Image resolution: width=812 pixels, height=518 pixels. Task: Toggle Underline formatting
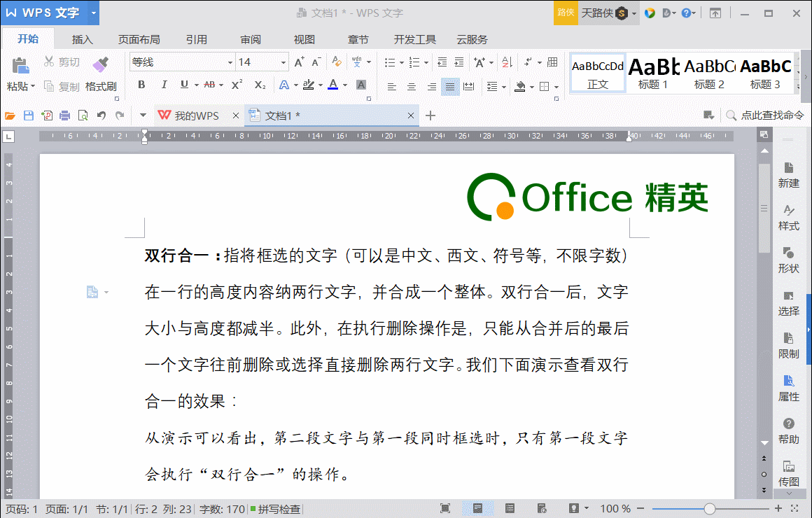coord(184,85)
